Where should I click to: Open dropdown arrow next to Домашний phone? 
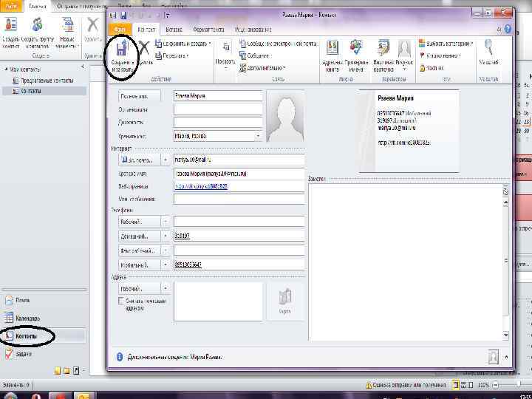[166, 236]
